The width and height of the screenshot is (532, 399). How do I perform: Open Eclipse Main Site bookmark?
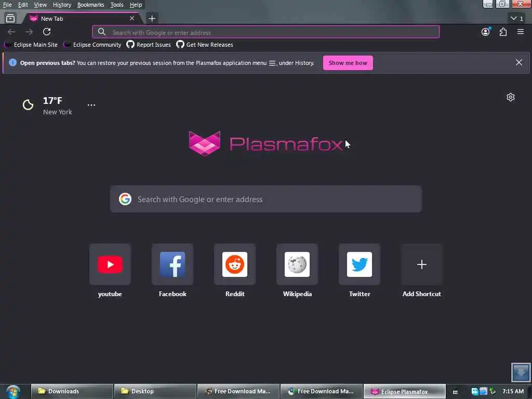tap(31, 45)
